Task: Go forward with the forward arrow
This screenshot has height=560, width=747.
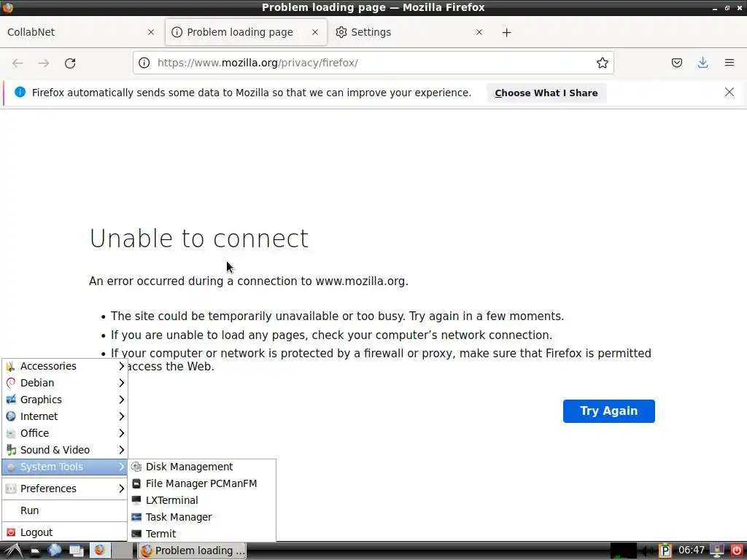Action: pyautogui.click(x=44, y=63)
